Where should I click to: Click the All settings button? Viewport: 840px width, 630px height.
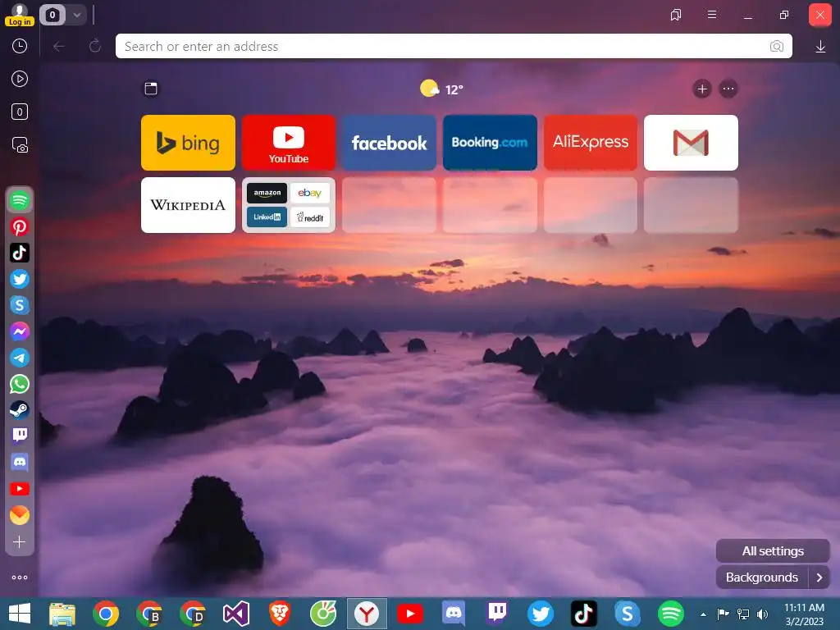click(773, 550)
